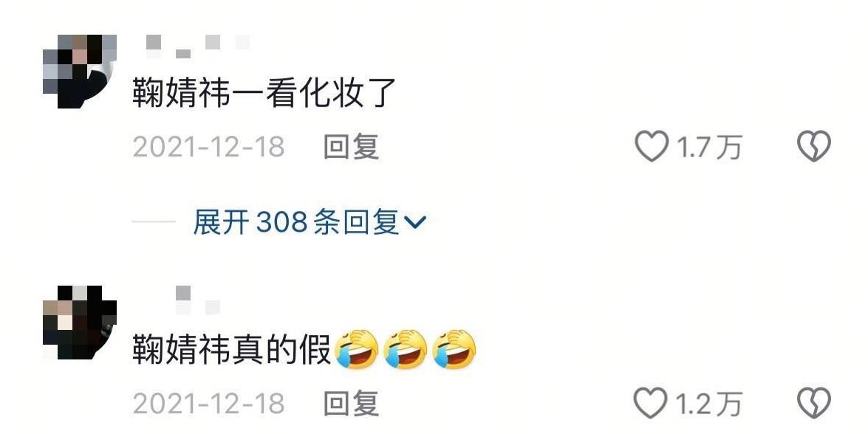
Task: Reply to the 鞠婧祎一看化妆了 comment
Action: point(352,147)
